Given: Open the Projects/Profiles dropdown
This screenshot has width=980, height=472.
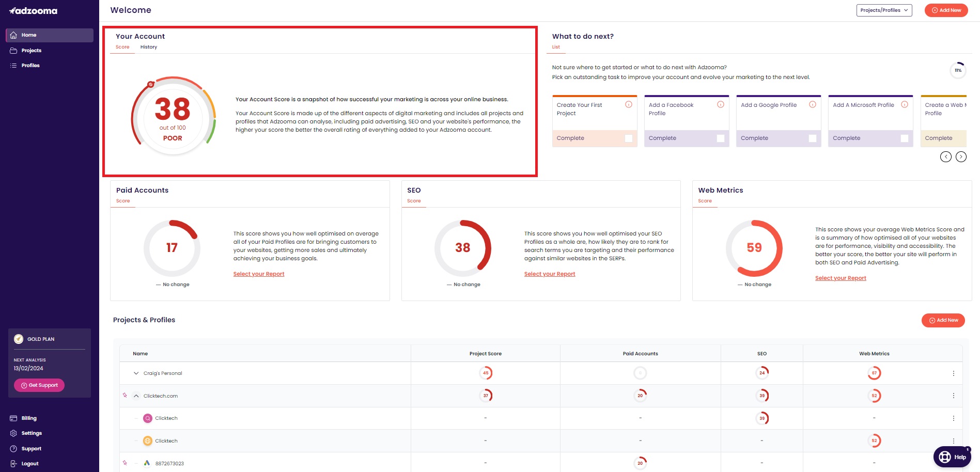Looking at the screenshot, I should pyautogui.click(x=884, y=10).
